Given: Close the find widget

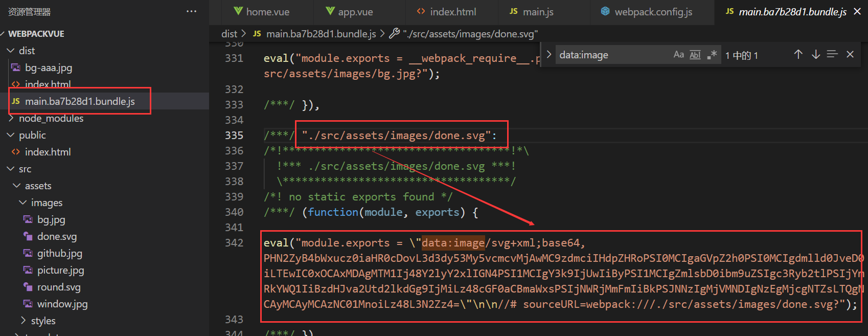Looking at the screenshot, I should pos(850,54).
